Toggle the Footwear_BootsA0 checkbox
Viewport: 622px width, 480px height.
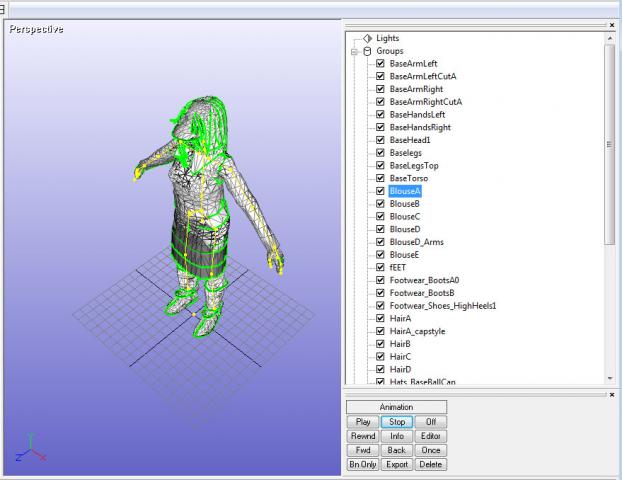tap(380, 280)
